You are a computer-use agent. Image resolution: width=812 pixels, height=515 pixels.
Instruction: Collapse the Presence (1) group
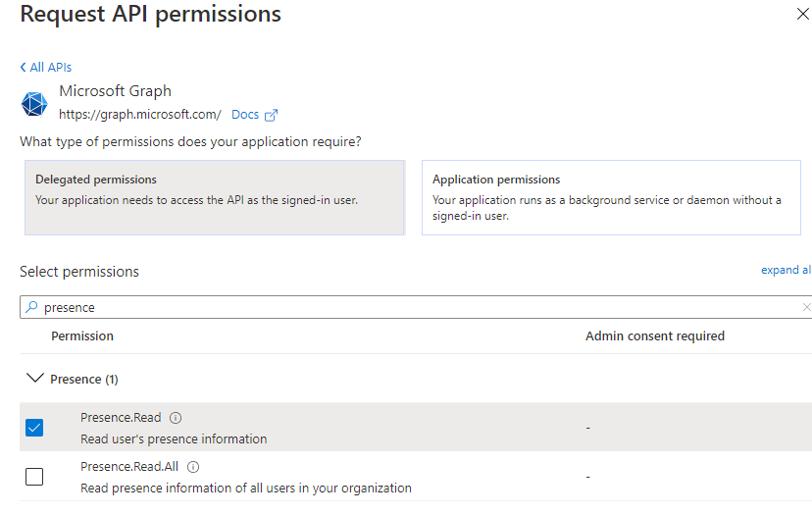click(34, 379)
